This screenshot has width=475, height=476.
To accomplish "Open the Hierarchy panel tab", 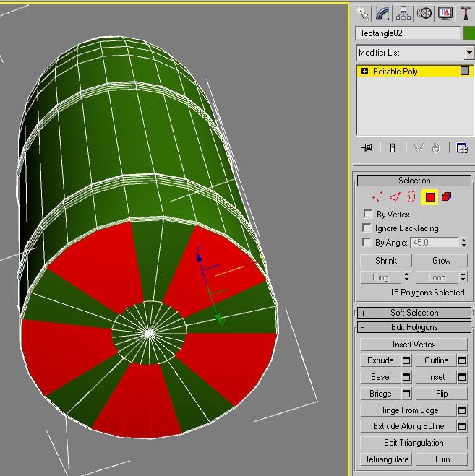I will 403,13.
